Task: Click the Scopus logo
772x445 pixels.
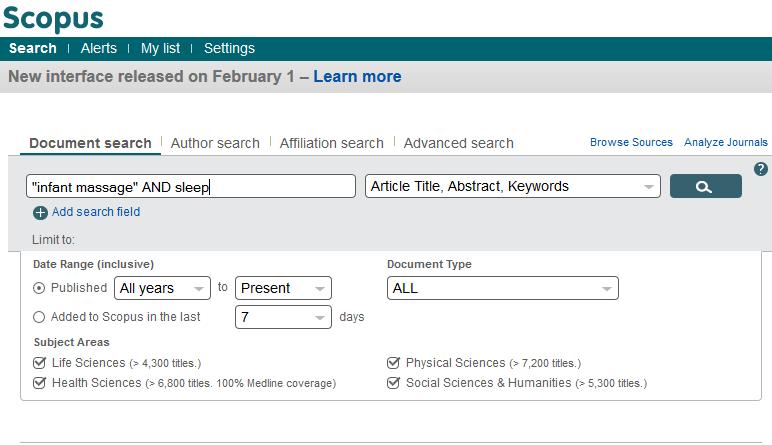Action: (53, 18)
